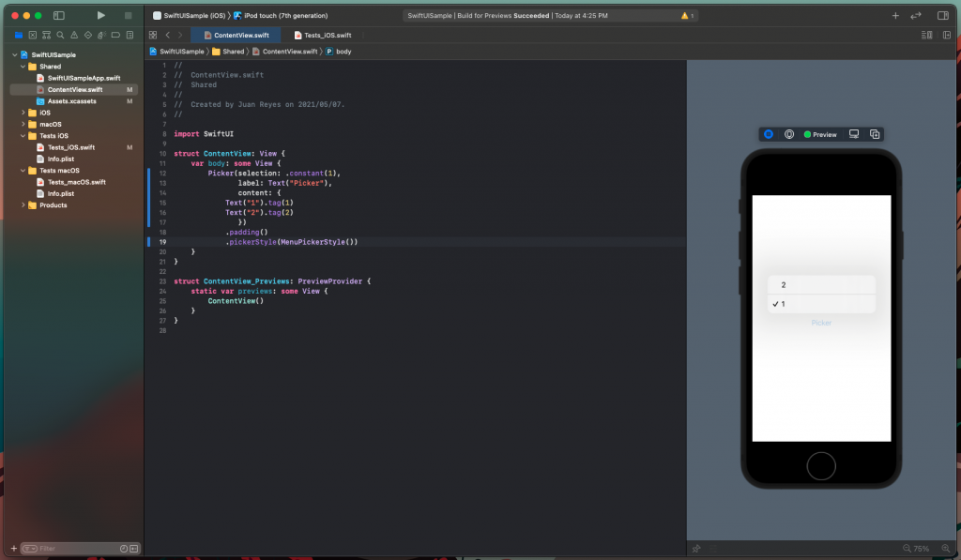Open the Breakpoint navigator
961x560 pixels.
coord(115,35)
